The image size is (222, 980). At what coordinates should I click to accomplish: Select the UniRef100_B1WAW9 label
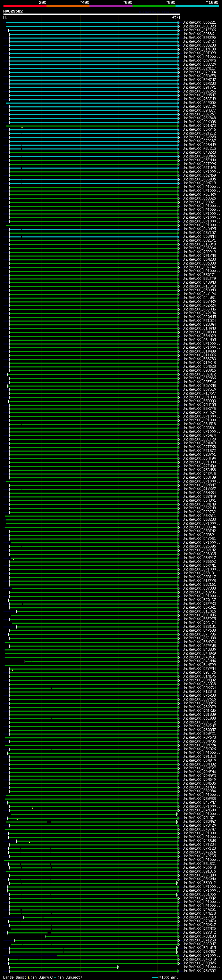point(199,351)
